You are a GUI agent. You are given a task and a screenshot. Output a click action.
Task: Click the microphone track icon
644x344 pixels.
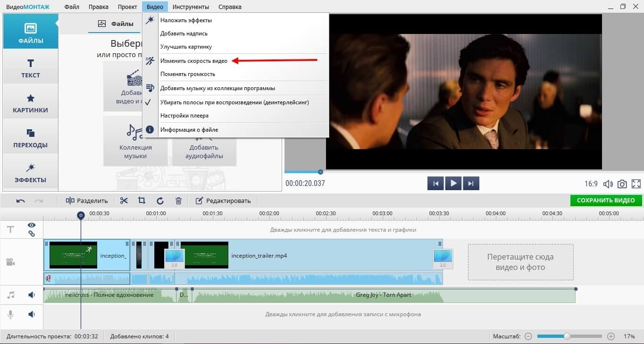coord(10,314)
